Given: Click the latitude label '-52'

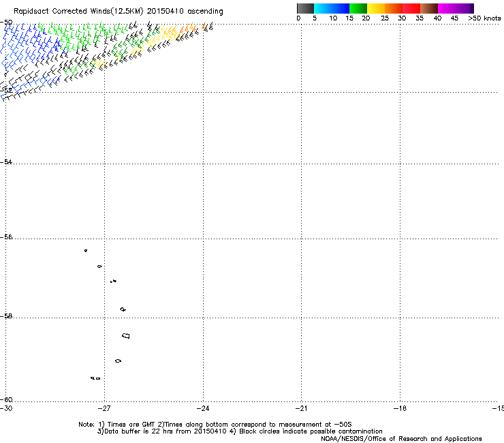Looking at the screenshot, I should [6, 90].
